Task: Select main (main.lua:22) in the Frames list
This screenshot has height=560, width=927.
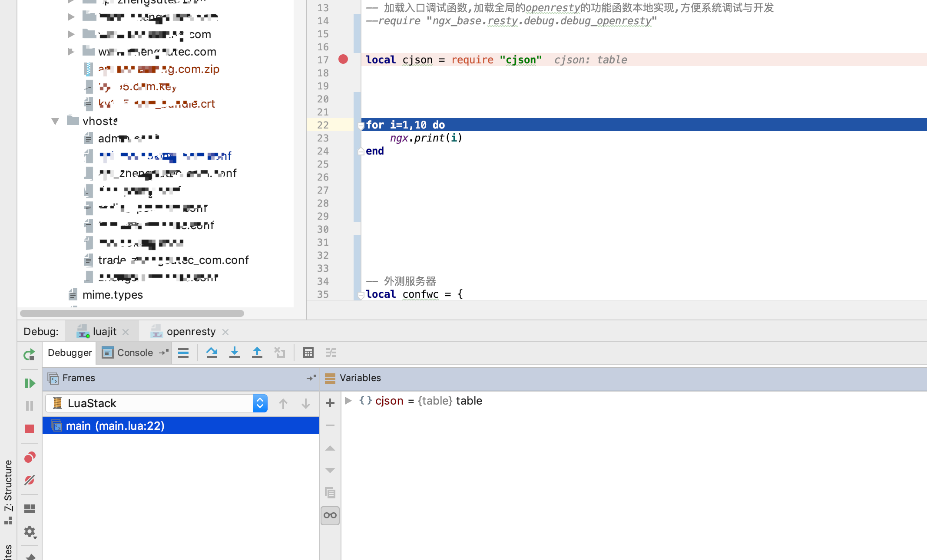Action: click(116, 425)
